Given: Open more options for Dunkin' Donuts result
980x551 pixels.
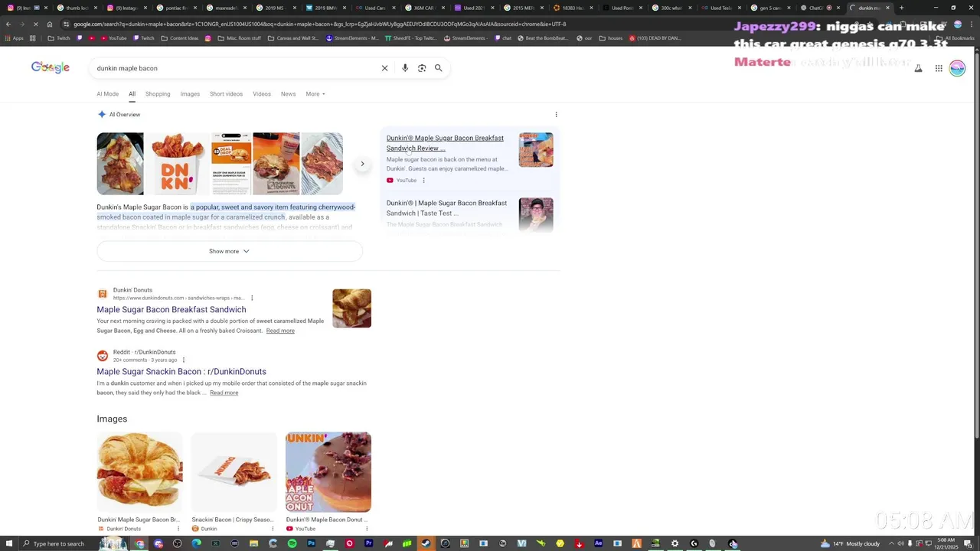Looking at the screenshot, I should (252, 298).
